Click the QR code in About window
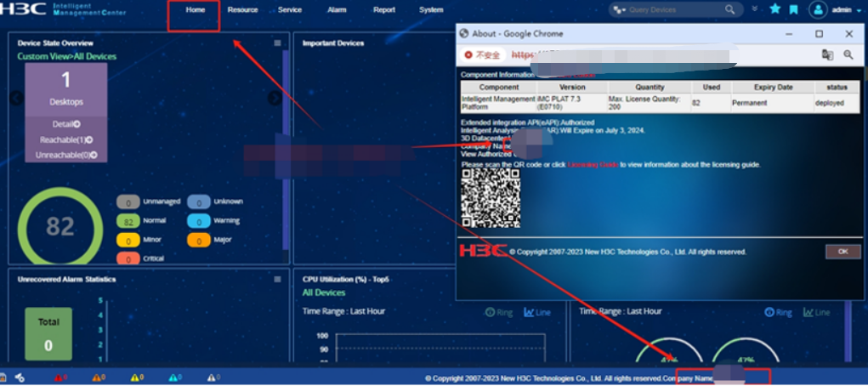The image size is (868, 386). [x=491, y=198]
